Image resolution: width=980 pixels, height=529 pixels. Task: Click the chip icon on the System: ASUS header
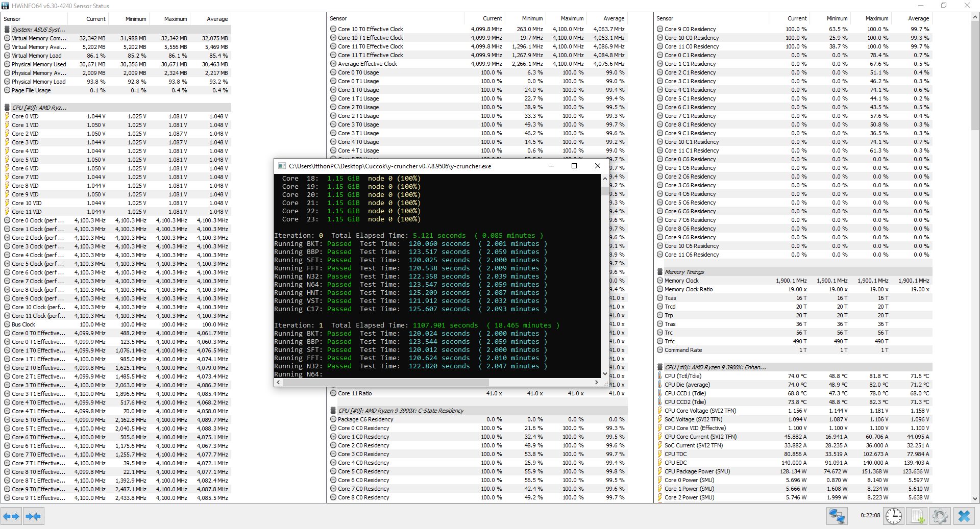pos(7,30)
